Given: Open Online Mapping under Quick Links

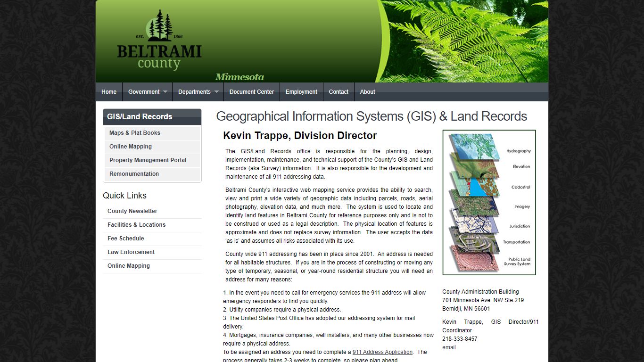Looking at the screenshot, I should [x=152, y=266].
